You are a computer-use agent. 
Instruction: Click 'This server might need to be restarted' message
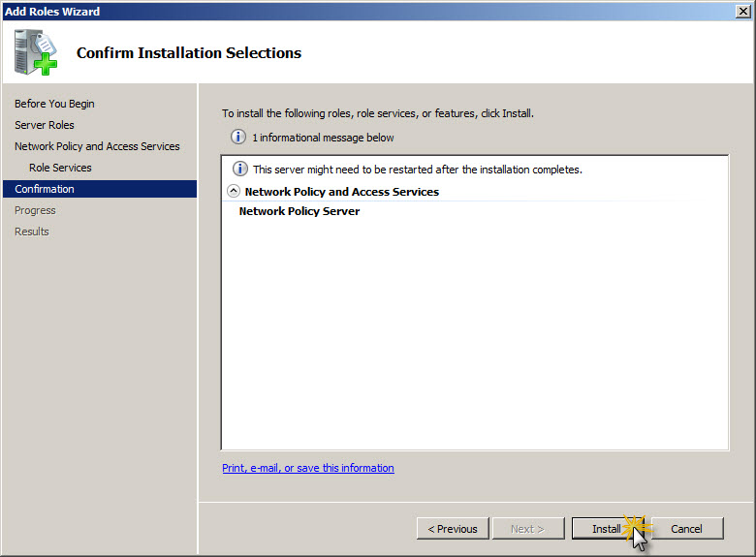(418, 170)
